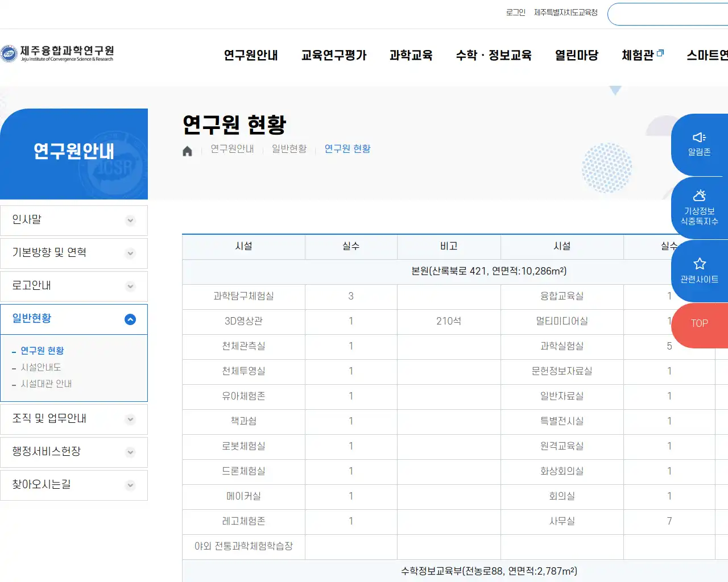Click the 로그인 link
Viewport: 728px width, 582px height.
tap(516, 13)
